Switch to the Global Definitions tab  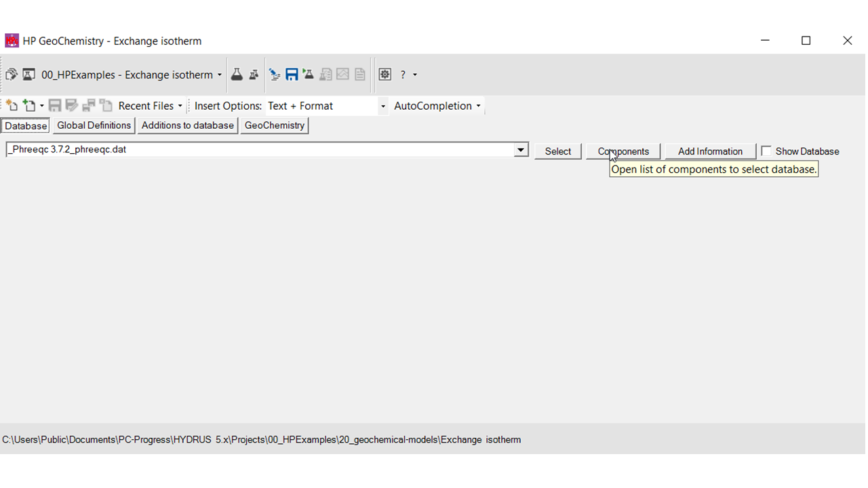point(94,125)
